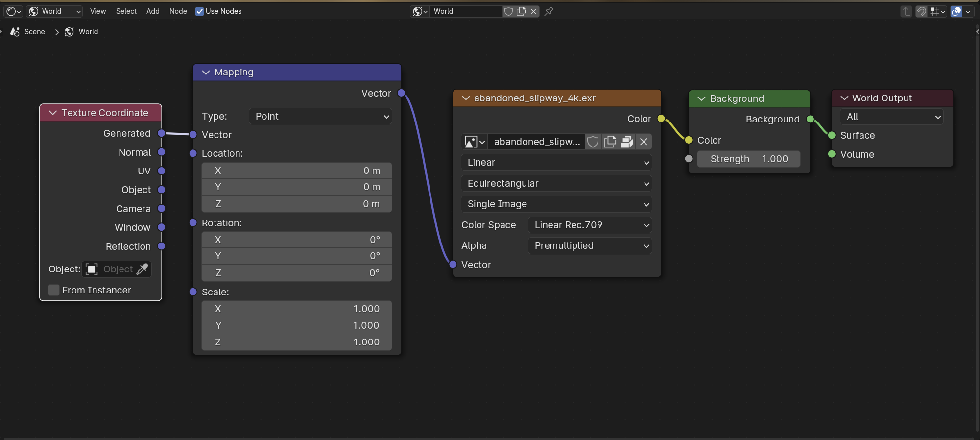Open the Mapping Type dropdown set to Point

pyautogui.click(x=320, y=116)
